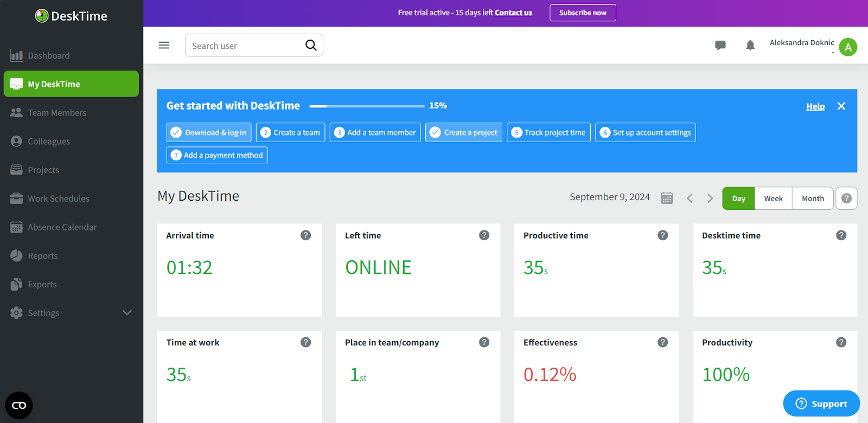Click the Search user field
Screen dimensions: 868x423
[254, 46]
